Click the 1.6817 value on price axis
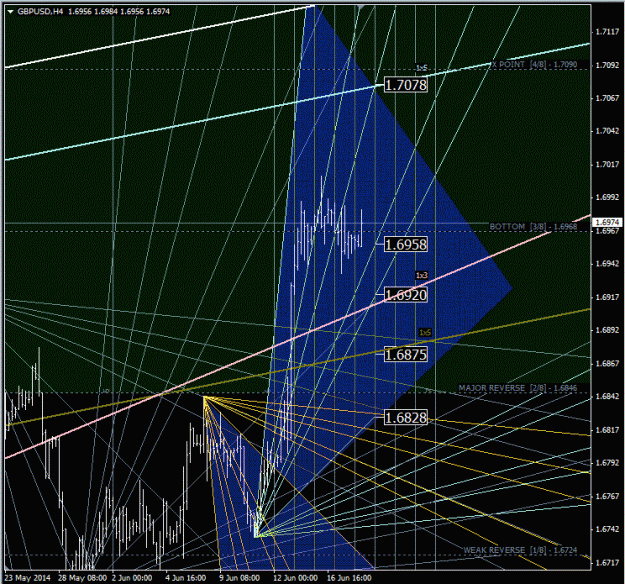625x584 pixels. tap(607, 430)
